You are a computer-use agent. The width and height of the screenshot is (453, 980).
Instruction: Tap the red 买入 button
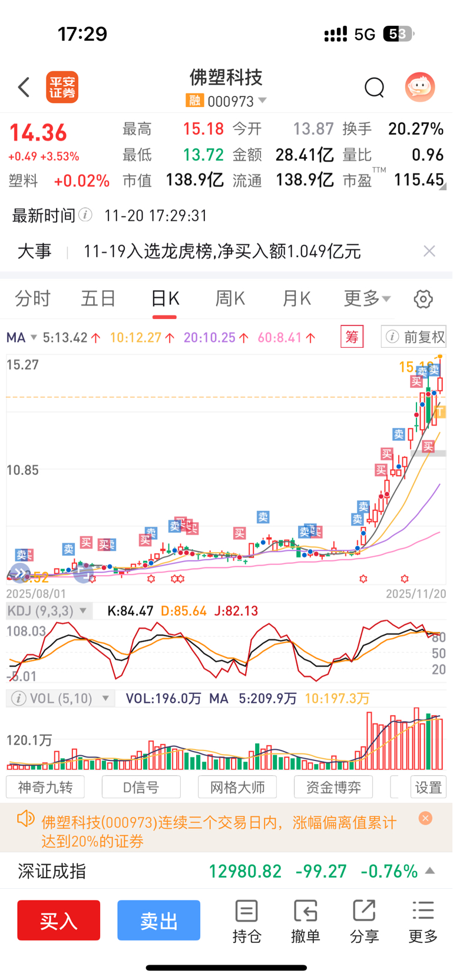(x=58, y=921)
